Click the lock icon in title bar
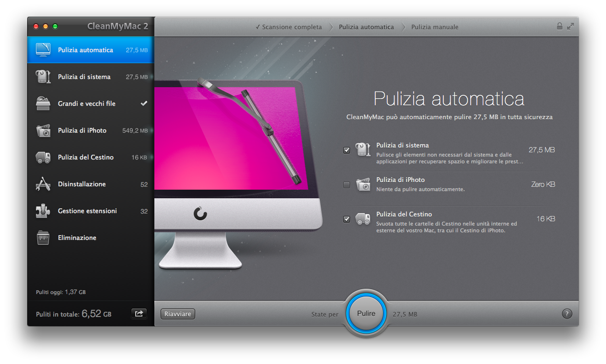This screenshot has width=606, height=364. click(559, 26)
